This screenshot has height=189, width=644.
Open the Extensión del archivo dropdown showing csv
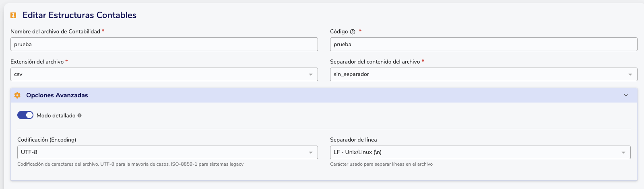(x=164, y=74)
